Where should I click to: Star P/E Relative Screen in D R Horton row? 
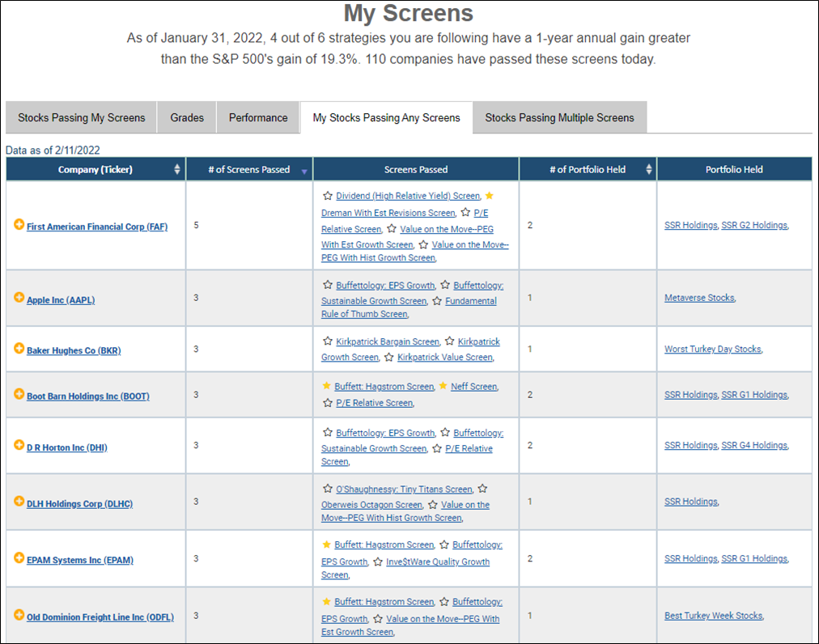[x=437, y=449]
